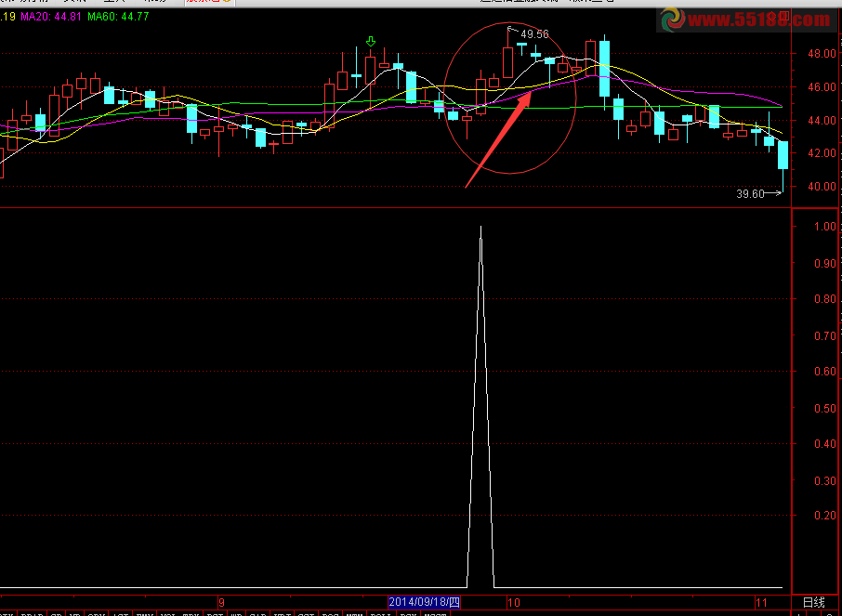This screenshot has height=616, width=842.
Task: Click the green down-arrow signal marker
Action: coord(371,42)
